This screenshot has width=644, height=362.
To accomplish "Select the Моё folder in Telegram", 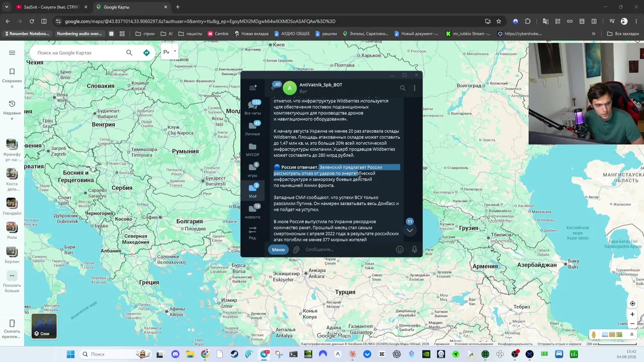I will pos(253,191).
